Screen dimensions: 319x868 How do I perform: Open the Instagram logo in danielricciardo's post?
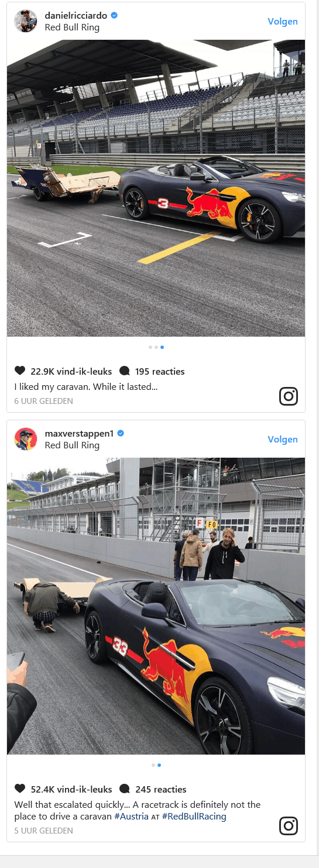point(289,396)
